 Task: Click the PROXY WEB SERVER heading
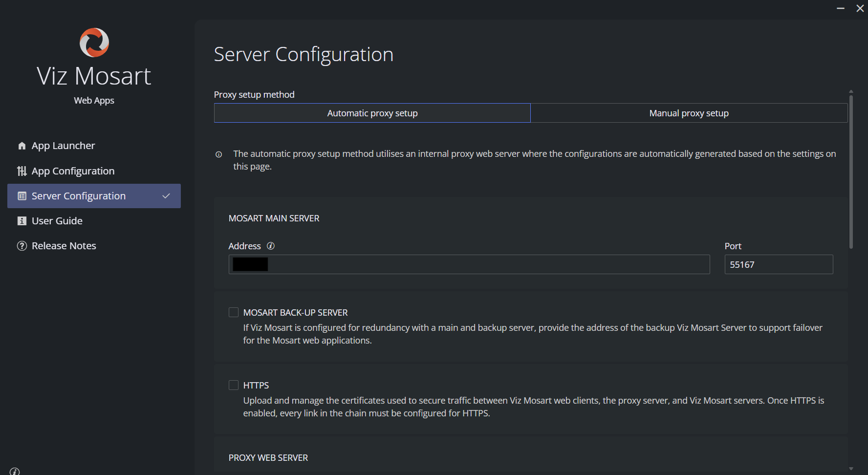[268, 458]
